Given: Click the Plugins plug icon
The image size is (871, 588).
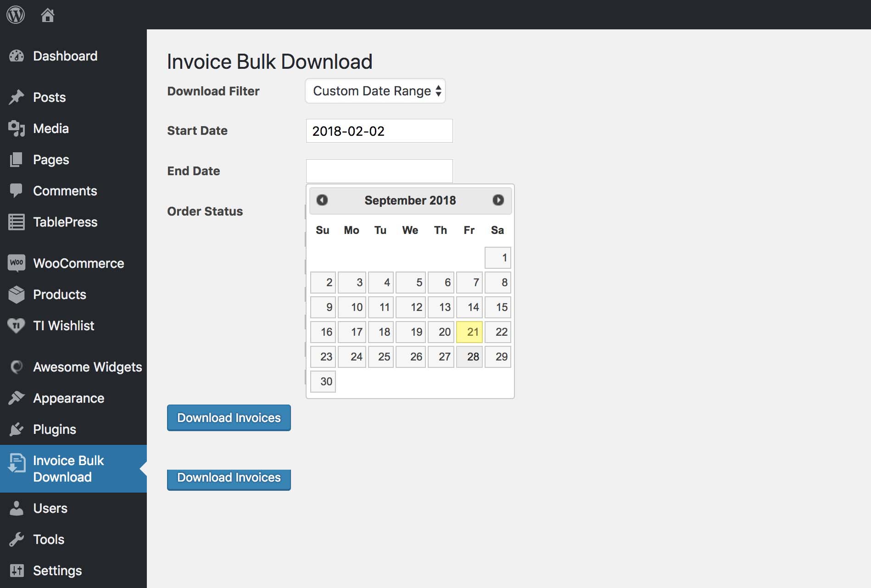Looking at the screenshot, I should tap(17, 429).
